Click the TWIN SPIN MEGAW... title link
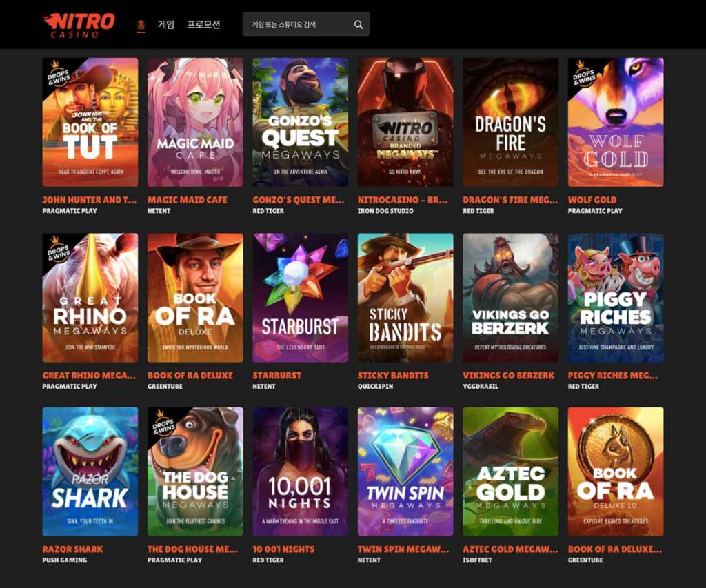Screen dimensions: 706x588 [403, 549]
